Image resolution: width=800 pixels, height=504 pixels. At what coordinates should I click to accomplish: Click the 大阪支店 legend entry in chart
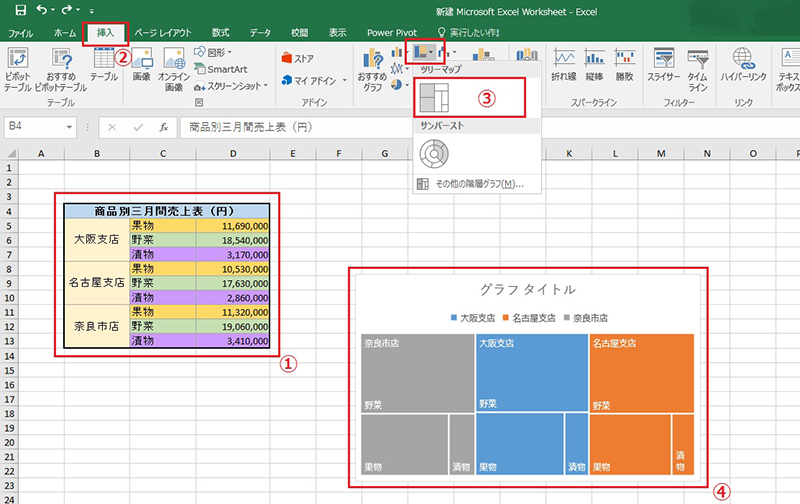click(472, 318)
